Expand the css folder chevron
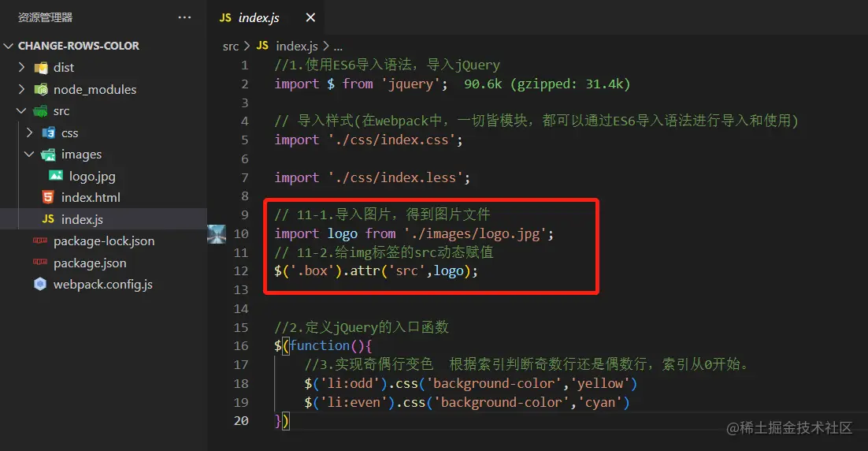Screen dimensions: 868x451 29,132
